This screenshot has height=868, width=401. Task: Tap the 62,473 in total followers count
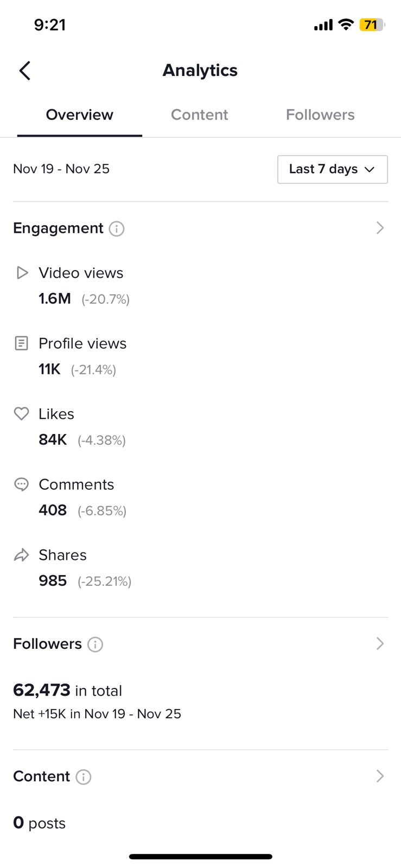(67, 691)
